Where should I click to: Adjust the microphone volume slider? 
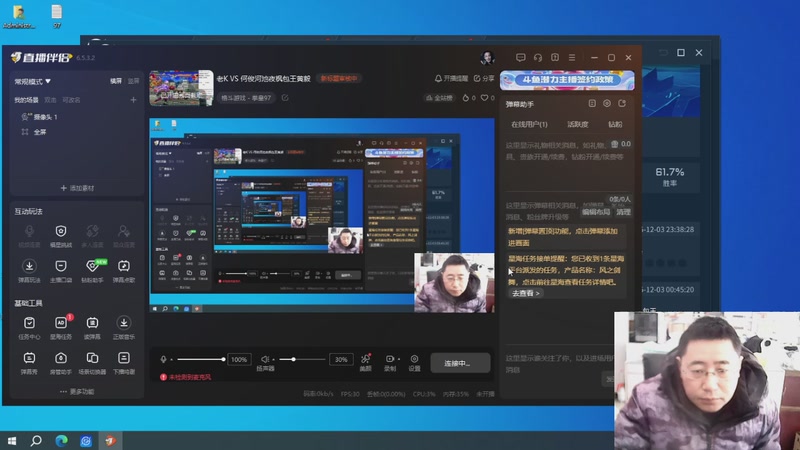pos(201,360)
